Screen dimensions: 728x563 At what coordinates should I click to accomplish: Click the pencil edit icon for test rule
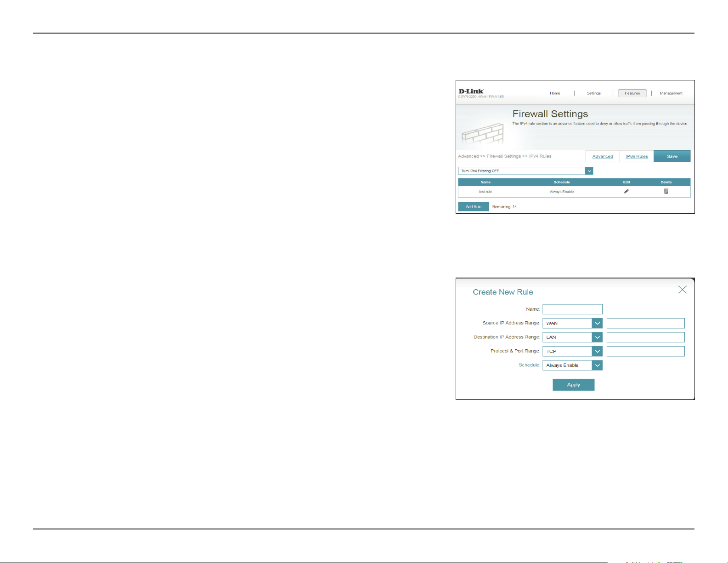click(626, 191)
